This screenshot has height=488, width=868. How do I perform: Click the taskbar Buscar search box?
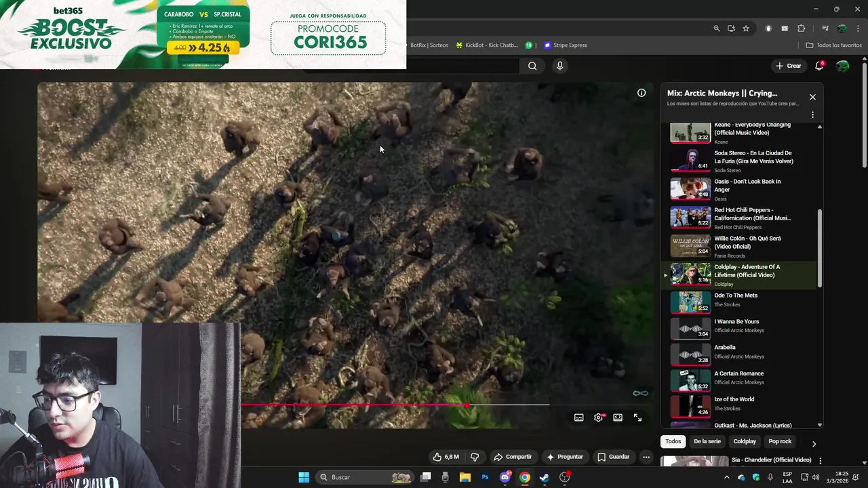[366, 477]
